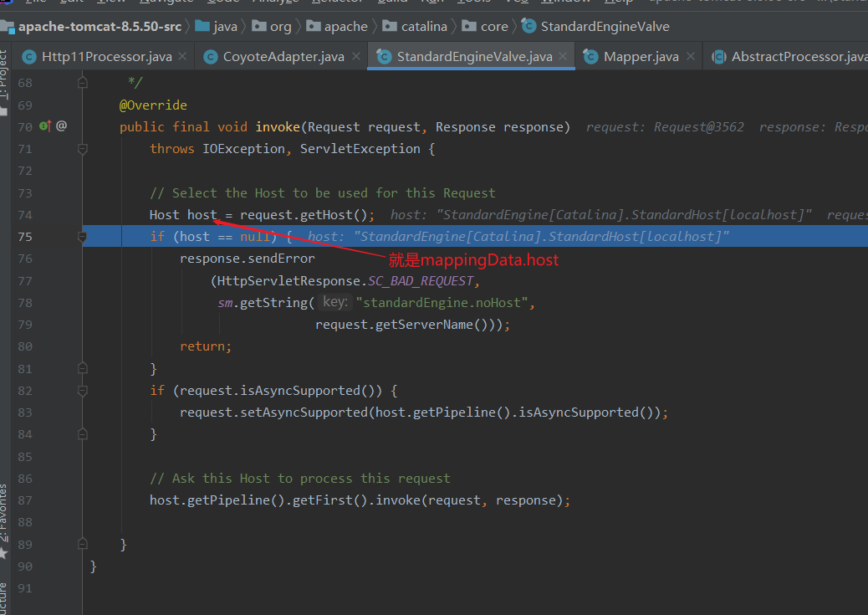The width and height of the screenshot is (868, 615).
Task: Click the java folder breadcrumb
Action: click(217, 27)
